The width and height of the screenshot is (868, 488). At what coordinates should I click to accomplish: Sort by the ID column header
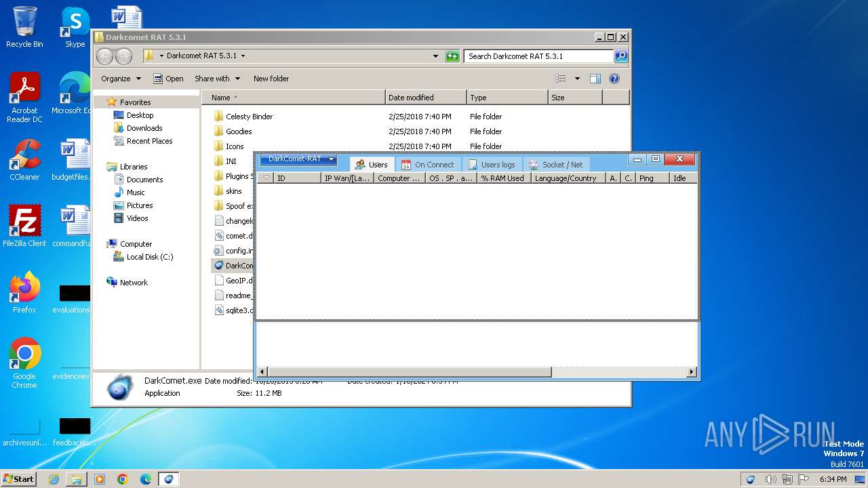[297, 178]
